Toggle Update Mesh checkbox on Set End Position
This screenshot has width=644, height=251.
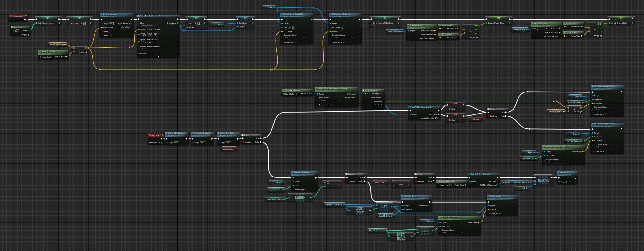click(x=501, y=213)
